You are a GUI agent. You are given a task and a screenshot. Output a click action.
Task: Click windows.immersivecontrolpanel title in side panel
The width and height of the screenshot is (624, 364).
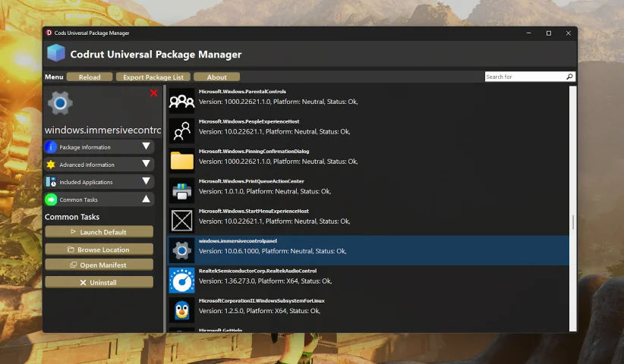102,130
